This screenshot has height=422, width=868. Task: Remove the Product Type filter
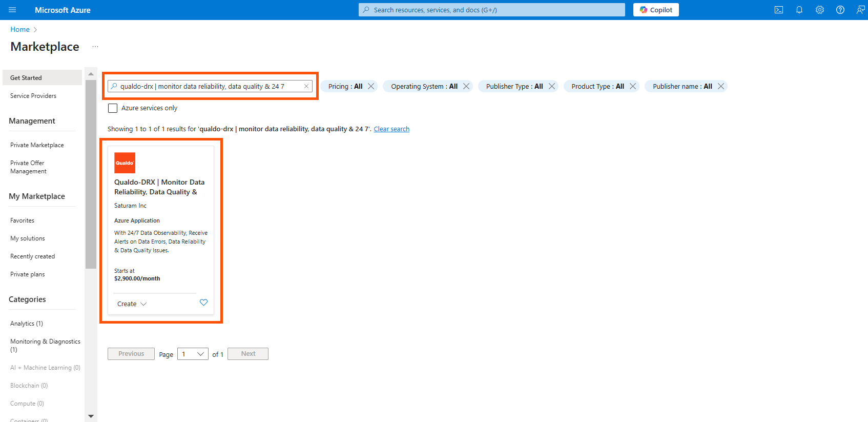point(633,86)
